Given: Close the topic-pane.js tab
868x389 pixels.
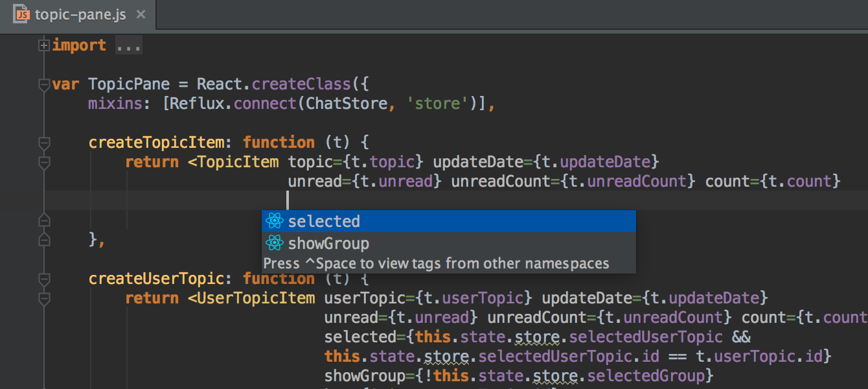Looking at the screenshot, I should [x=141, y=13].
